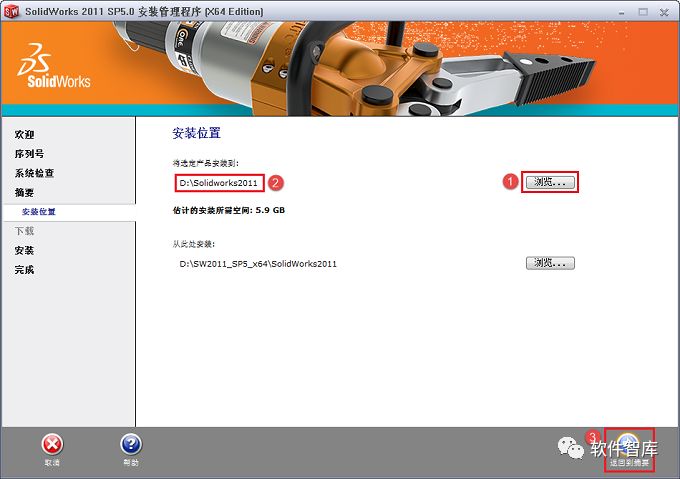Go to the 序列号 step in sidebar

(x=29, y=154)
